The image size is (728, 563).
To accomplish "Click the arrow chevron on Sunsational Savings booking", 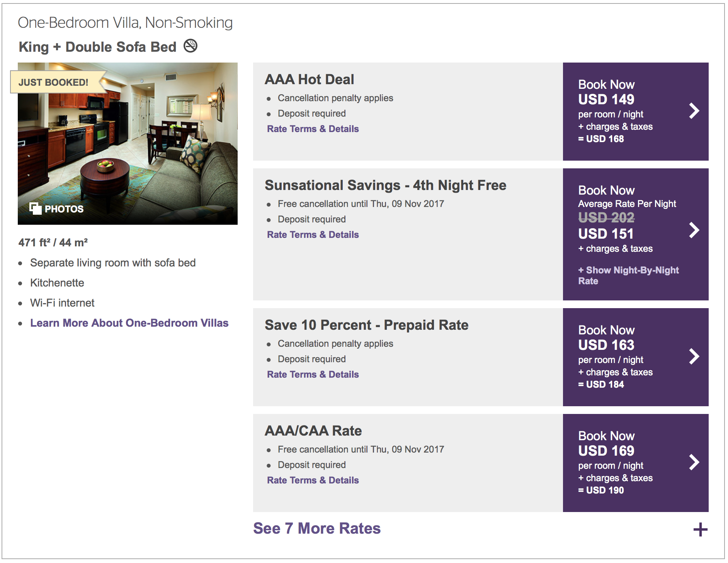I will pos(694,230).
